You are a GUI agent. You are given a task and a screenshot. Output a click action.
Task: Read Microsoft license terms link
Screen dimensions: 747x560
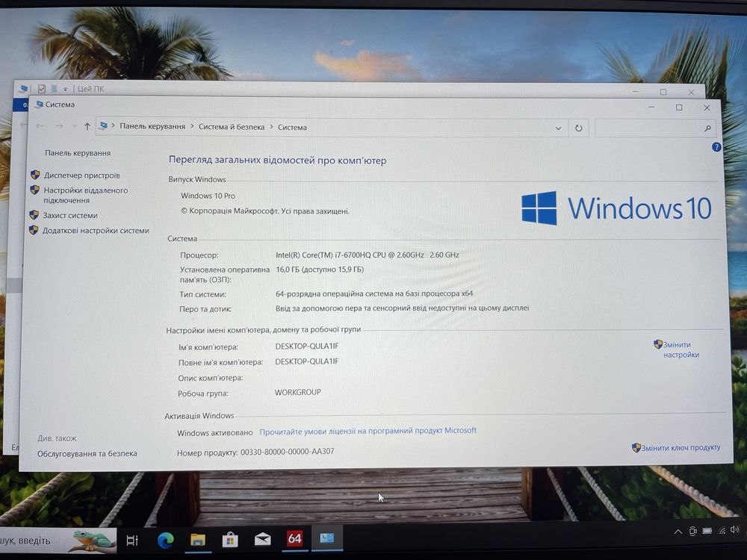(368, 431)
